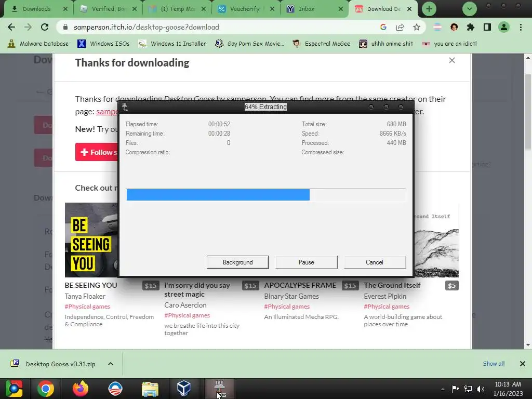Open the start menu icon in taskbar
The image size is (532, 399).
(x=14, y=389)
